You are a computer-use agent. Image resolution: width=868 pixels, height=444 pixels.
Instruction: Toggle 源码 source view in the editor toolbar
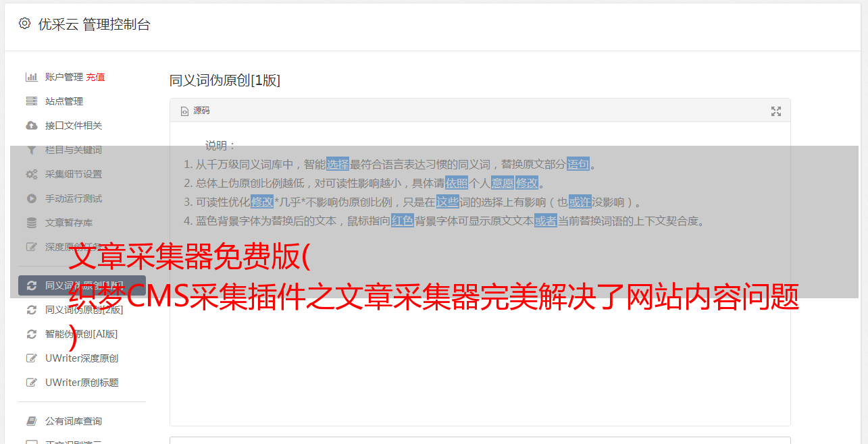coord(196,111)
